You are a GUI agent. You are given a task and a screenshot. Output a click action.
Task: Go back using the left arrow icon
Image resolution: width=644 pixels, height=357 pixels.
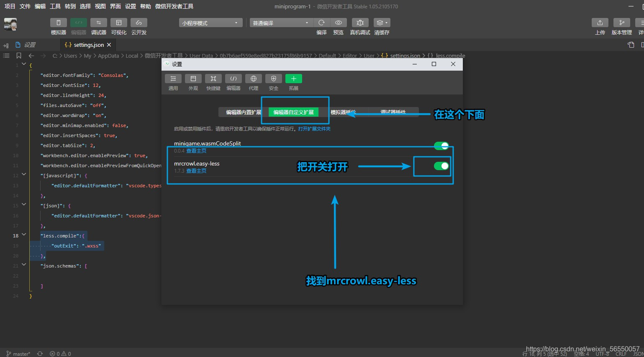tap(31, 56)
